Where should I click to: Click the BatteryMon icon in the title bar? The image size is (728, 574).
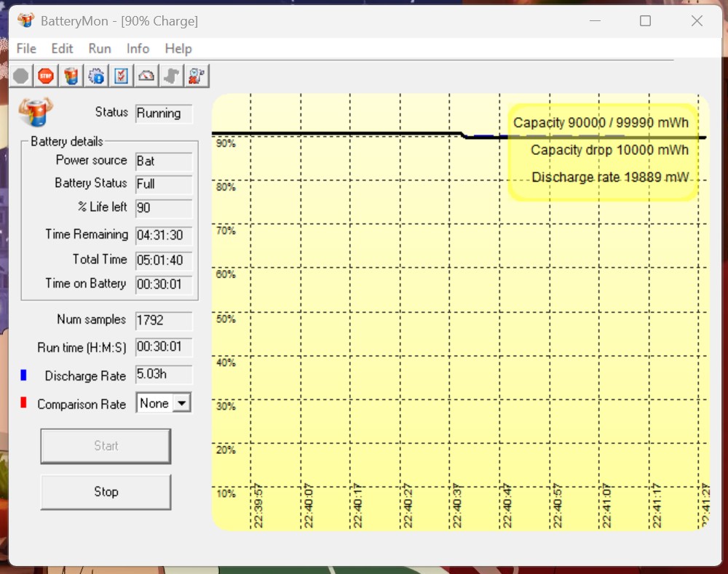(x=26, y=20)
